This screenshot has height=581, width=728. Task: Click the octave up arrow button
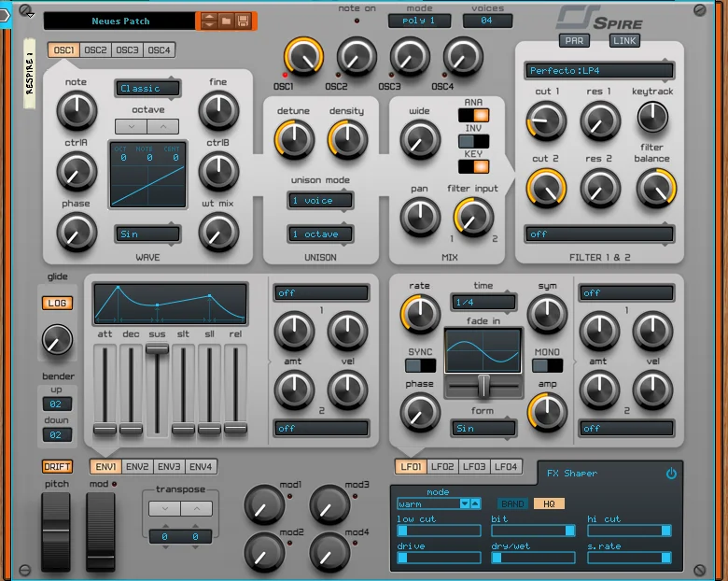coord(163,126)
